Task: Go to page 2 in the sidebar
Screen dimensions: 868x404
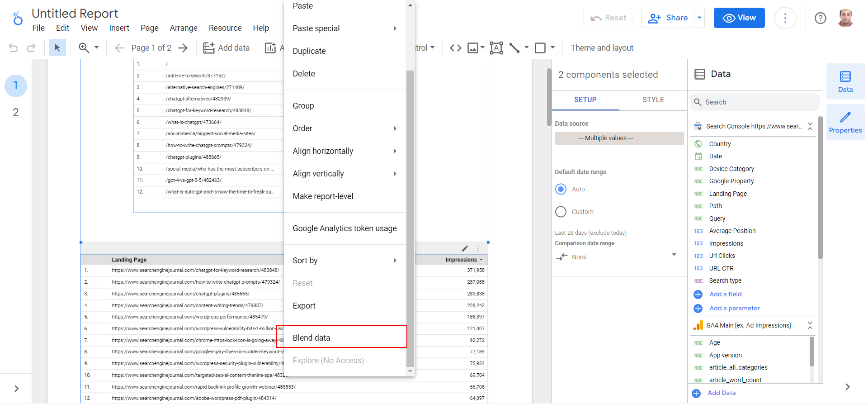Action: [16, 113]
